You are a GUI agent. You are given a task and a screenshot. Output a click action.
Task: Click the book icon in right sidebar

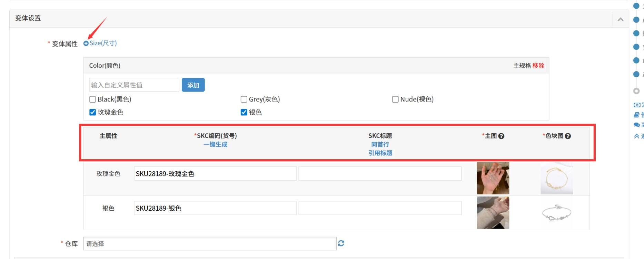(637, 115)
